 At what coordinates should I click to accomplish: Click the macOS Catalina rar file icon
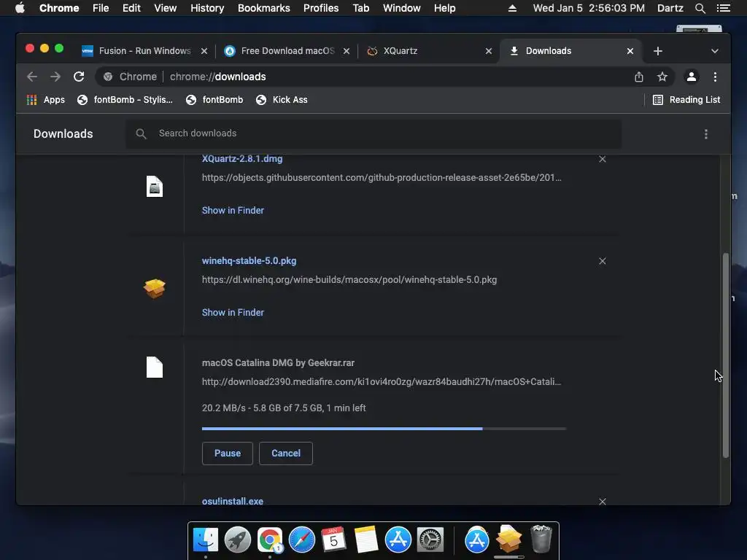pyautogui.click(x=155, y=367)
